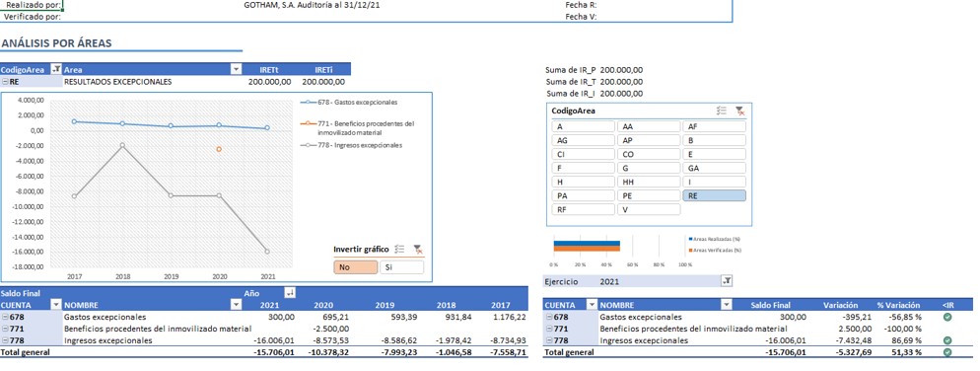Collapse account 678 in the left pivot table
Image resolution: width=980 pixels, height=371 pixels.
pyautogui.click(x=5, y=317)
